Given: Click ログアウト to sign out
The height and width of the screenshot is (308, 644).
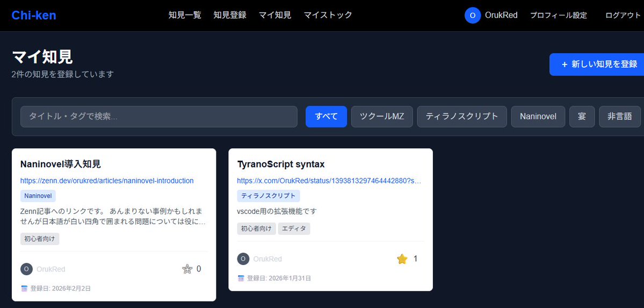Looking at the screenshot, I should 623,15.
